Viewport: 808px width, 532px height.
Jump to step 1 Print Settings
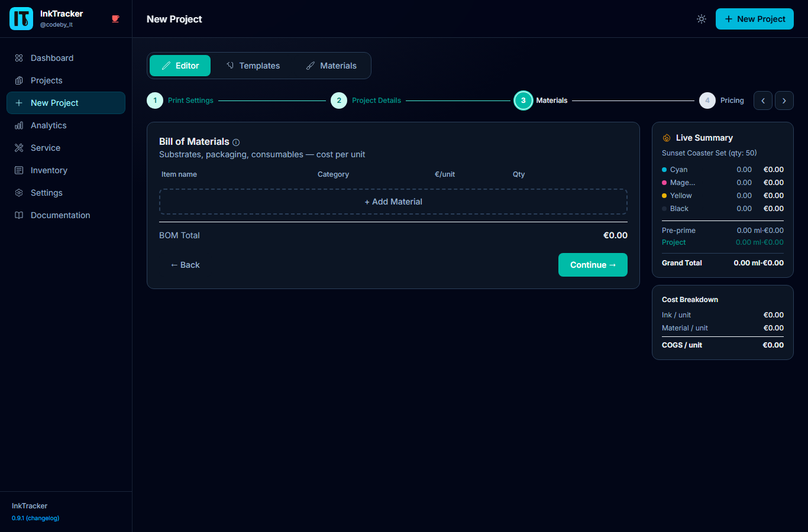click(x=180, y=100)
